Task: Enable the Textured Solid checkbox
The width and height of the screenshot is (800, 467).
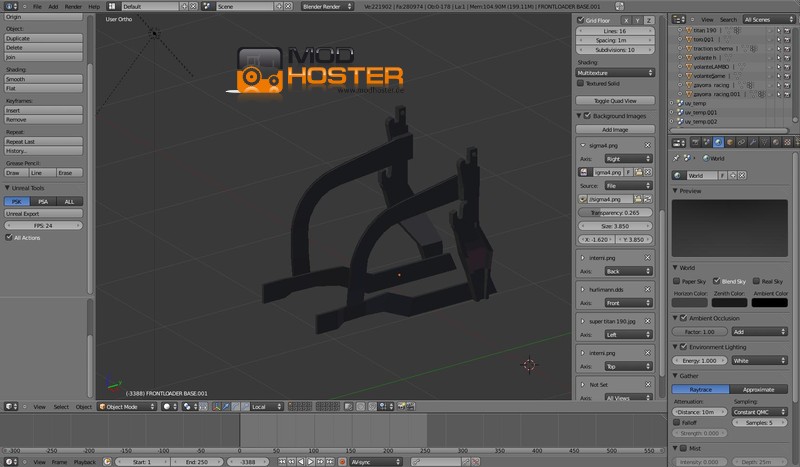Action: click(x=581, y=83)
